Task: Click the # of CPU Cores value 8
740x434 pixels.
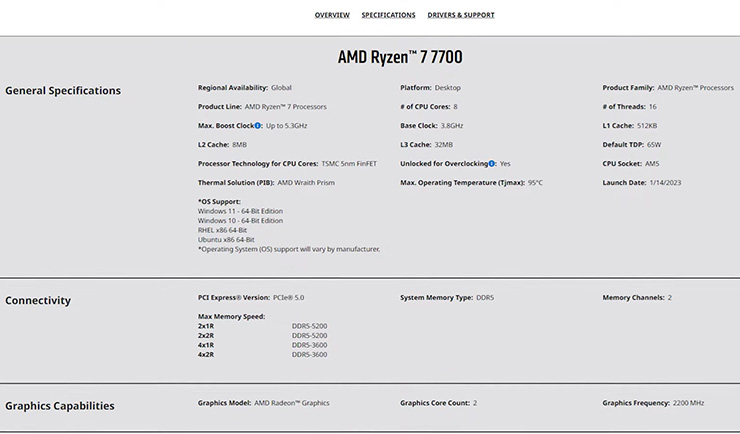Action: click(x=455, y=107)
